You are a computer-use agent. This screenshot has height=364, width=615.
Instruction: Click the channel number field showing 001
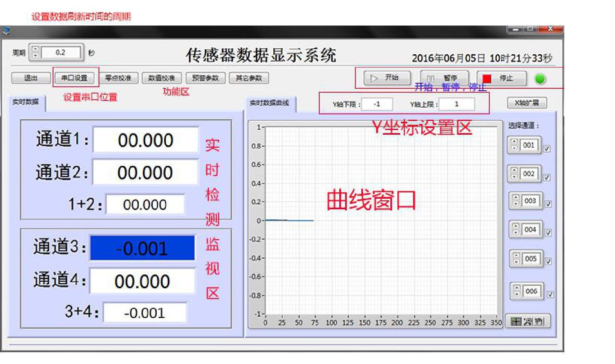[x=529, y=145]
